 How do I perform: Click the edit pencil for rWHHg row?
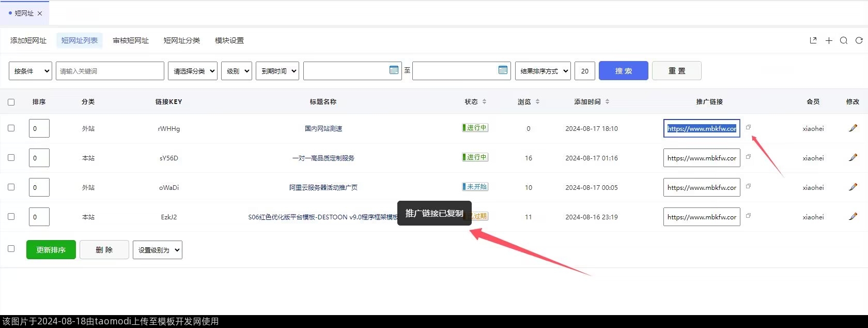(853, 128)
